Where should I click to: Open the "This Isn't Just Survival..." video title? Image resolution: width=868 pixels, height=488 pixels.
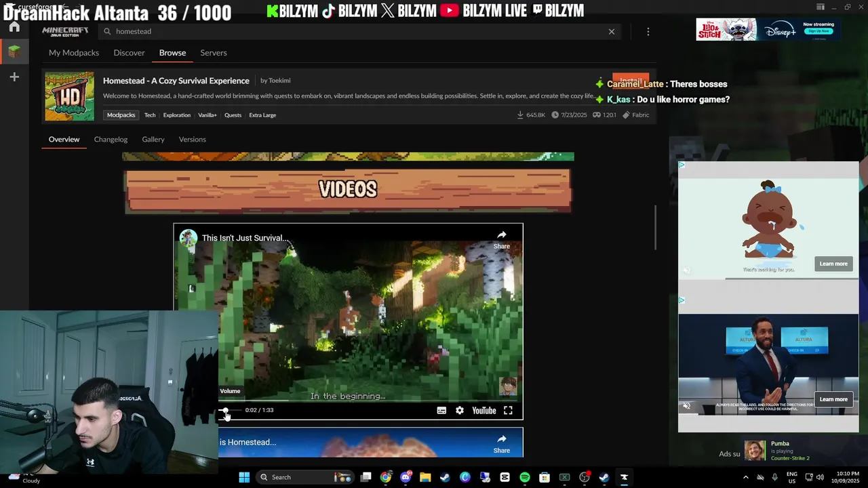pyautogui.click(x=246, y=238)
